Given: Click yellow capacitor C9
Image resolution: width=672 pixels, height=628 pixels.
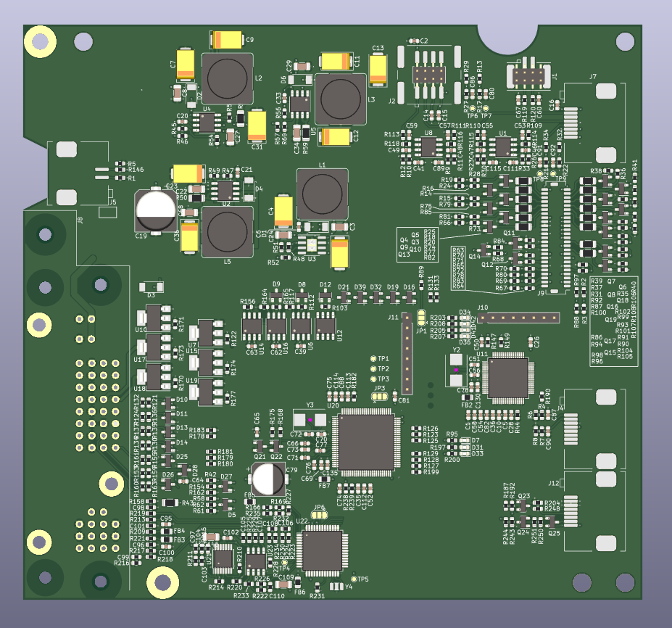Looking at the screenshot, I should 227,40.
